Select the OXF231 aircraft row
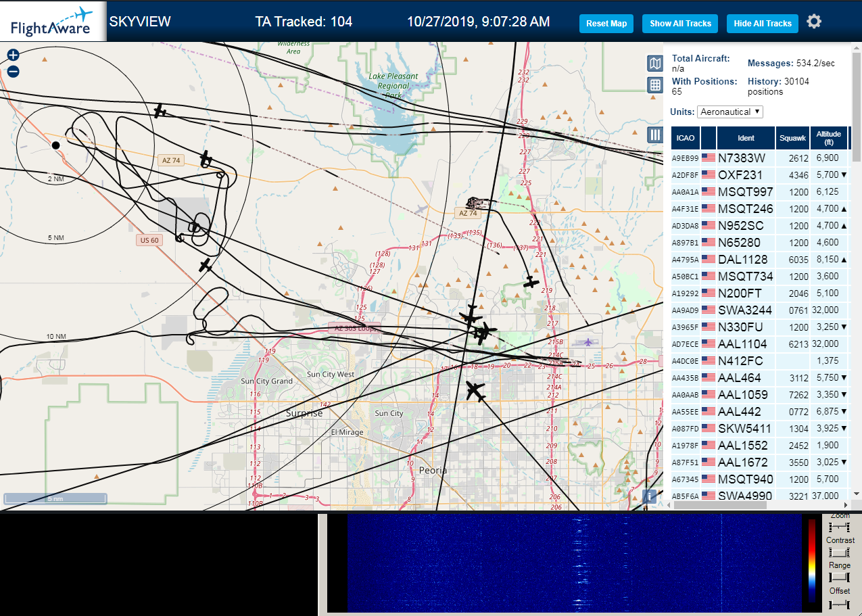The width and height of the screenshot is (862, 616). pos(761,175)
